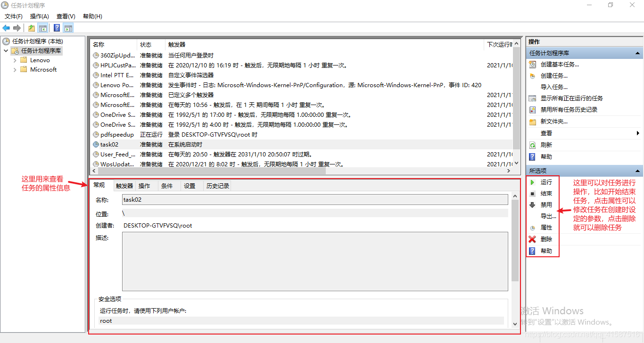Screen dimensions: 644x343
Task: Toggle the action pane toolbar icon
Action: (x=68, y=28)
